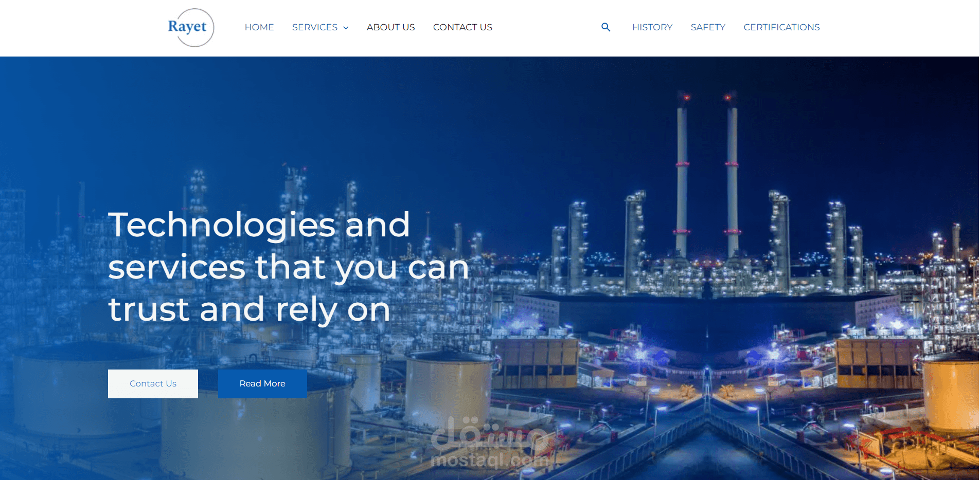Visit the SAFETY page link

(708, 27)
